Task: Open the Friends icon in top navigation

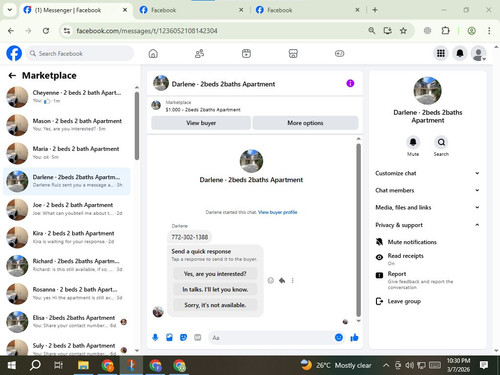Action: pyautogui.click(x=199, y=54)
